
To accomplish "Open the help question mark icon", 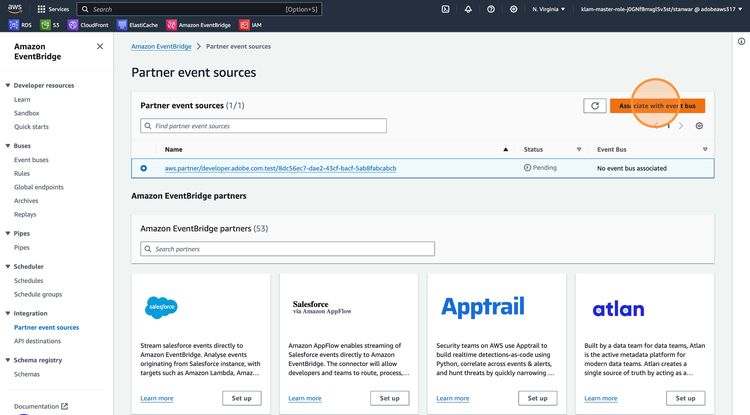I will click(491, 9).
